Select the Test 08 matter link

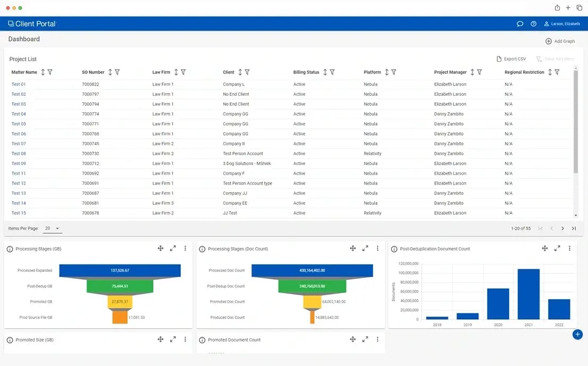[19, 153]
